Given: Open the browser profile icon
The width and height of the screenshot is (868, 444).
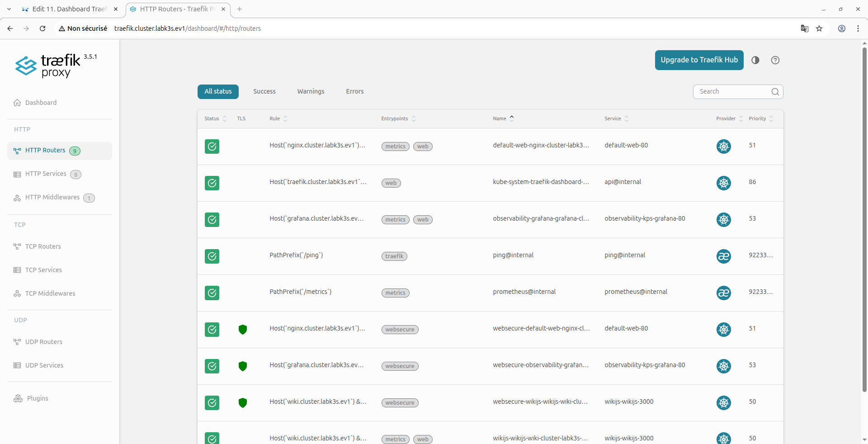Looking at the screenshot, I should (x=842, y=28).
